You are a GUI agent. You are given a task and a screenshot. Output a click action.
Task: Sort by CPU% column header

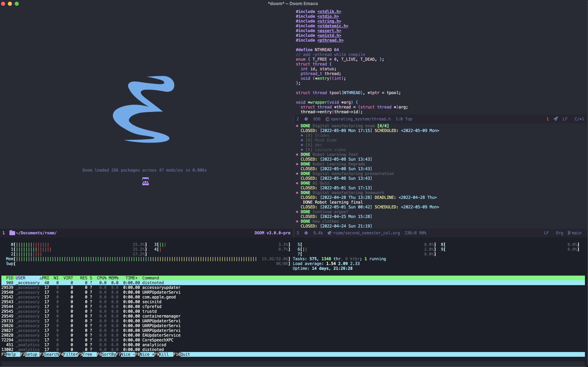pos(102,278)
